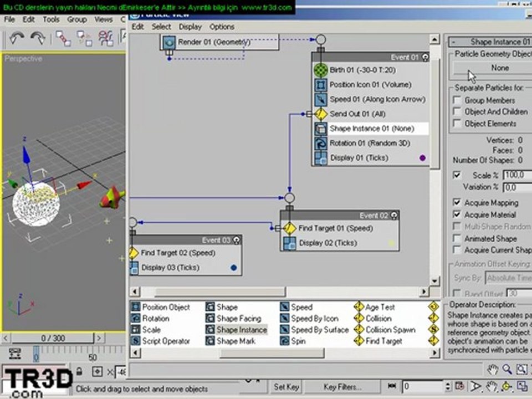Click the Birth 01 operator icon
The image size is (532, 399).
(x=320, y=70)
